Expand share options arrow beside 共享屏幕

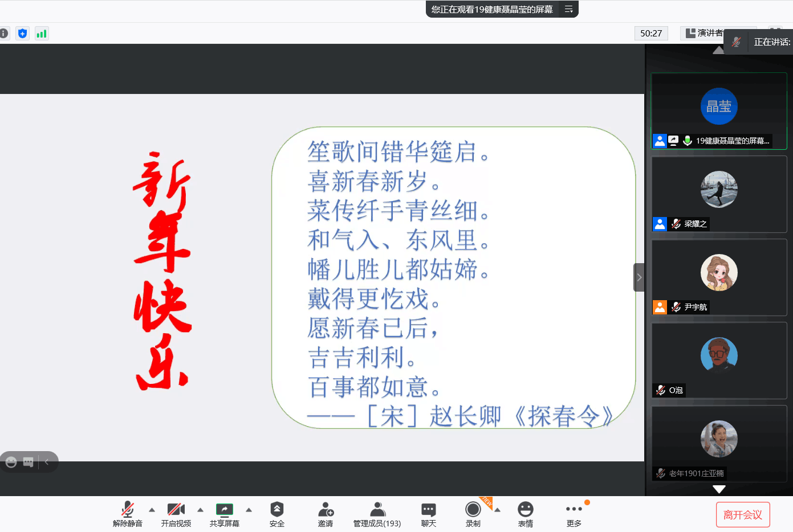pyautogui.click(x=249, y=510)
